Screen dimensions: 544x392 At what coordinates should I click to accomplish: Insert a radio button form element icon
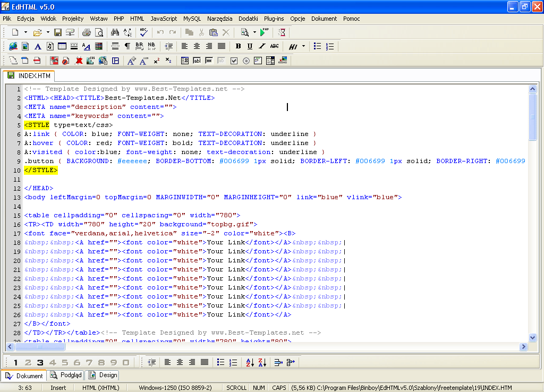click(246, 61)
